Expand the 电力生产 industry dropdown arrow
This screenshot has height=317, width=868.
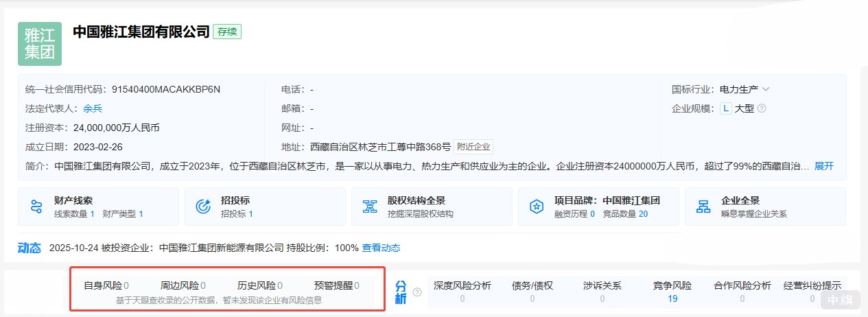(766, 89)
